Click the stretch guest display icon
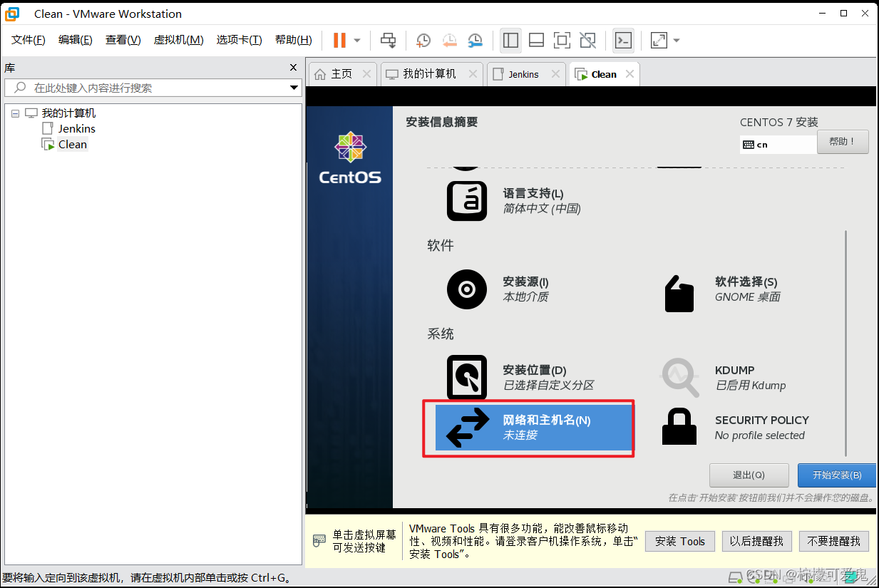 659,40
